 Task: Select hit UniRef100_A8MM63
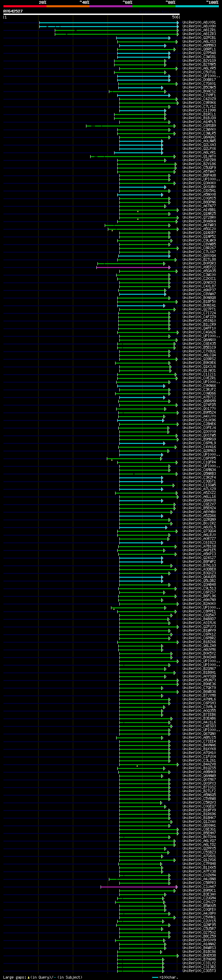[199, 45]
